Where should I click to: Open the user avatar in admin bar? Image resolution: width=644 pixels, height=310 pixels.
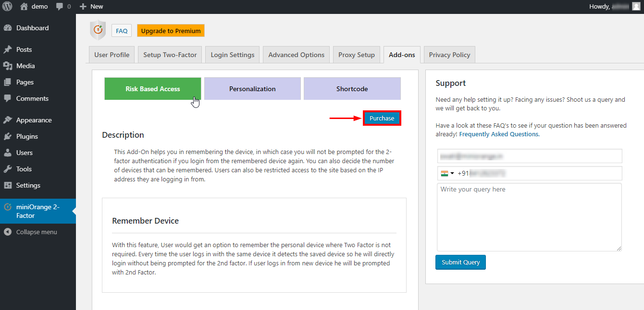636,7
